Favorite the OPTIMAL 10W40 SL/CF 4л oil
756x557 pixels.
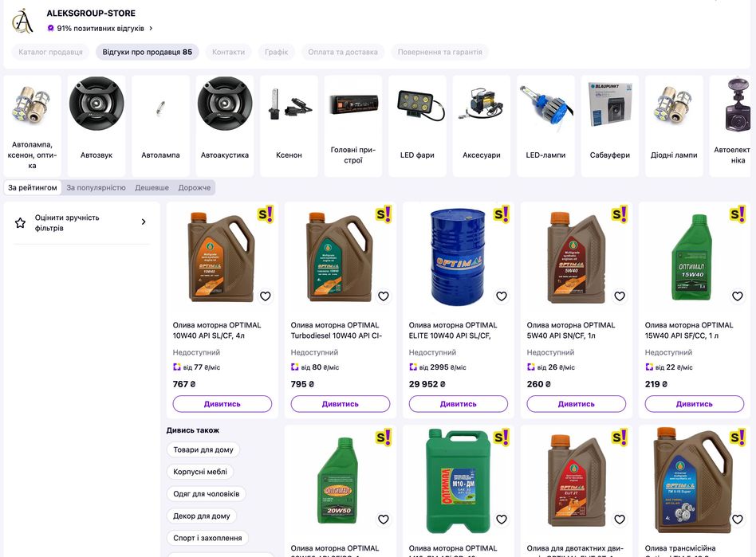click(266, 296)
